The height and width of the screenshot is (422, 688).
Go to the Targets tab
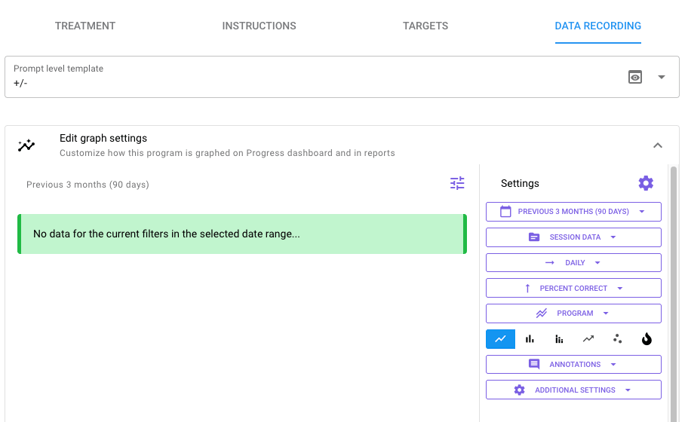[425, 26]
